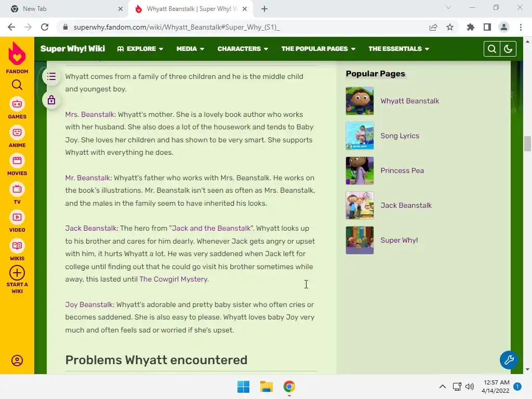Image resolution: width=532 pixels, height=399 pixels.
Task: Open the tab search chevron
Action: (x=448, y=7)
